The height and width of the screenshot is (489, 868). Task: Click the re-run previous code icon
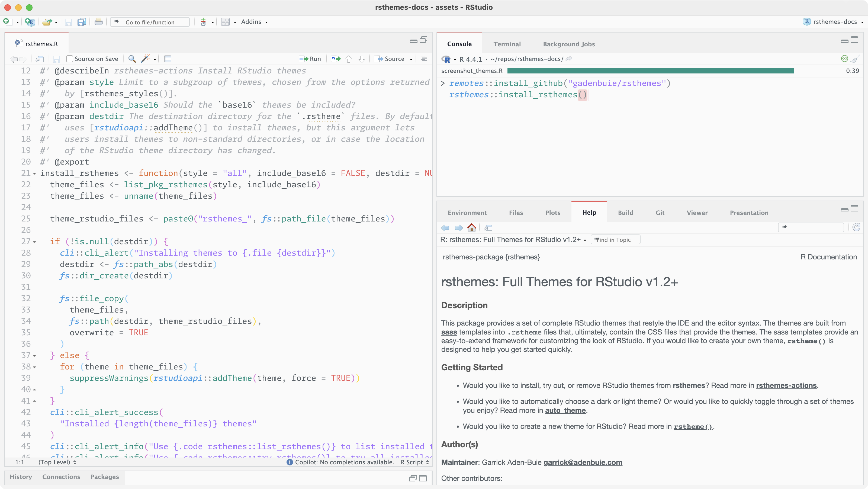point(336,59)
